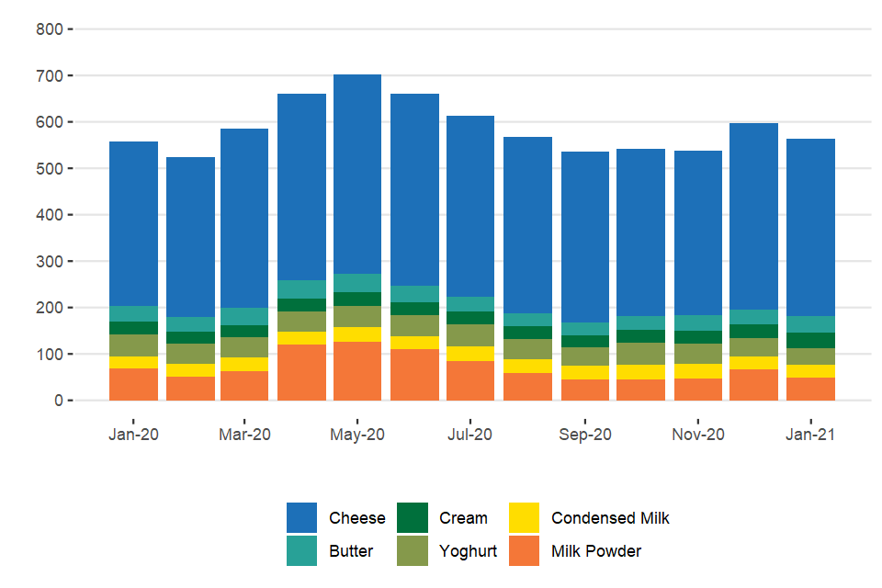882x588 pixels.
Task: Click the Nov-20 x-axis label
Action: coord(697,435)
